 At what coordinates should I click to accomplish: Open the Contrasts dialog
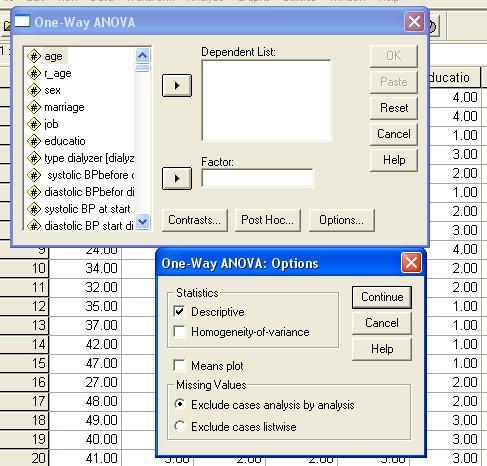(x=195, y=220)
